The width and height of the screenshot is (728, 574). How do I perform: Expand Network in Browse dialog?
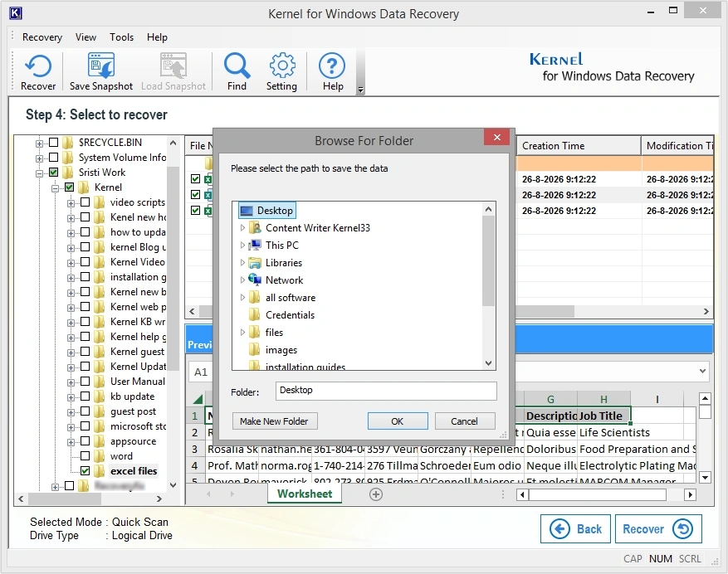(242, 280)
